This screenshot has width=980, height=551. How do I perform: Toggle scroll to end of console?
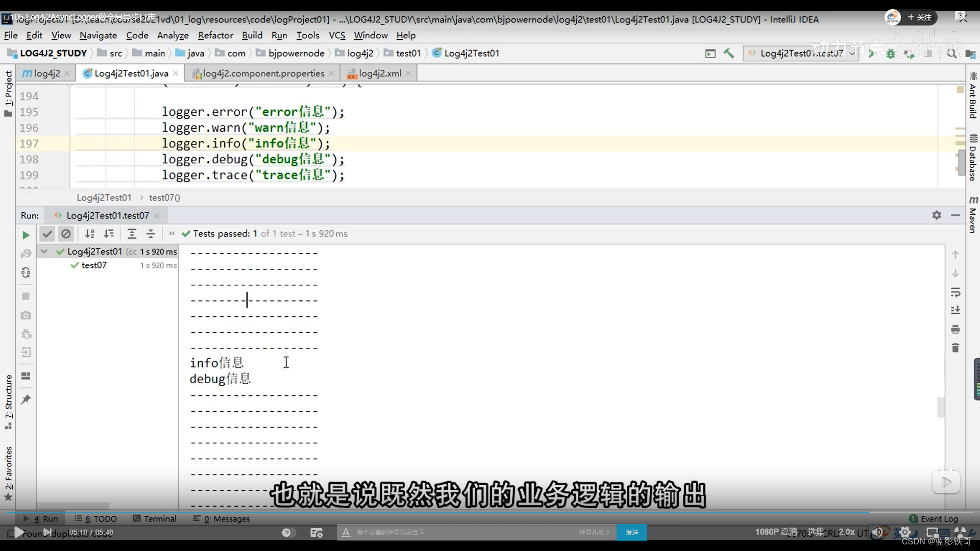(955, 310)
